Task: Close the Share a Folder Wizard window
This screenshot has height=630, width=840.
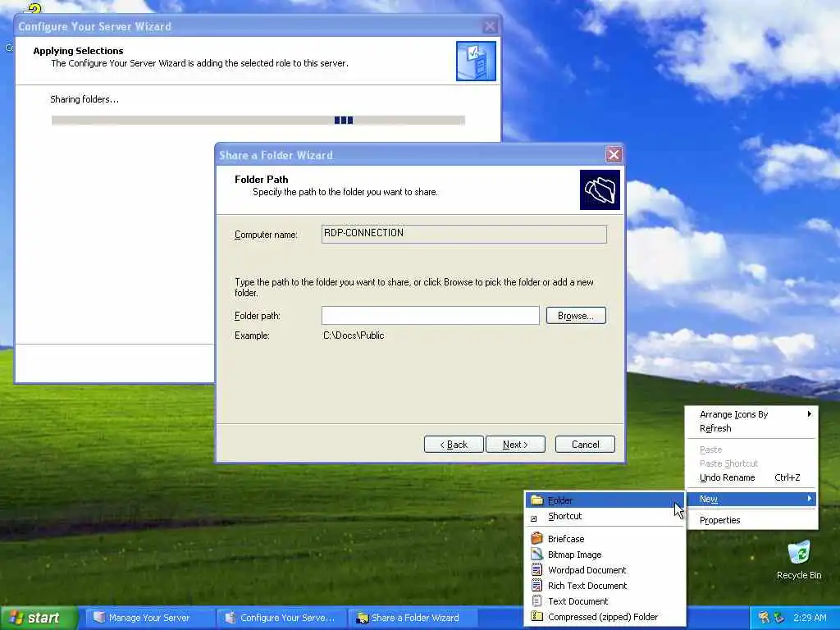Action: point(614,155)
